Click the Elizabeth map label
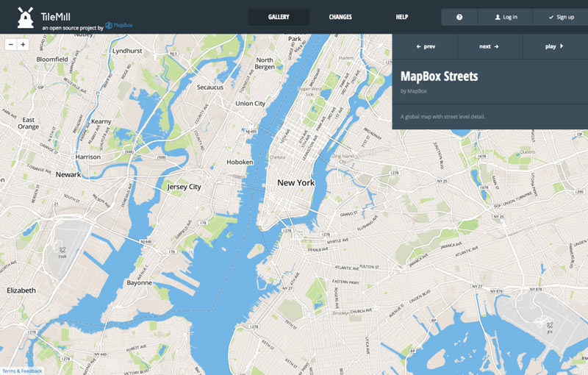Image resolution: width=588 pixels, height=375 pixels. point(21,290)
